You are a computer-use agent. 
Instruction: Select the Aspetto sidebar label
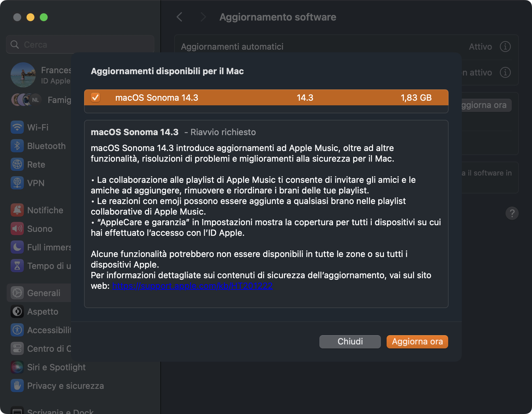pos(43,312)
